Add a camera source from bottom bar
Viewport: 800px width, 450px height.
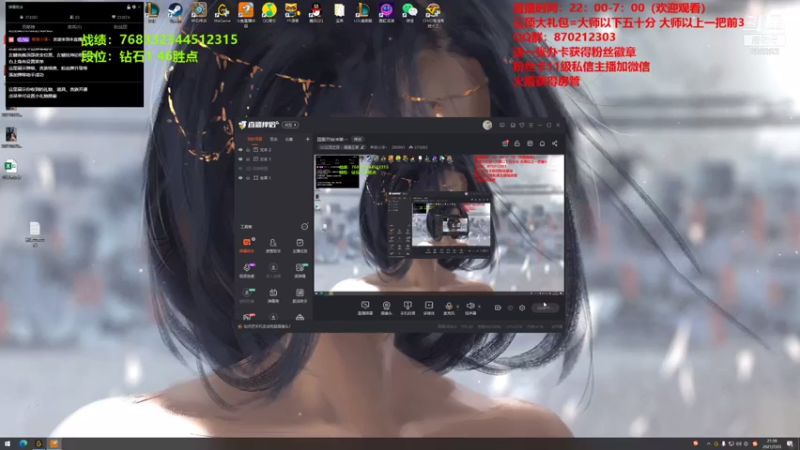click(x=386, y=308)
